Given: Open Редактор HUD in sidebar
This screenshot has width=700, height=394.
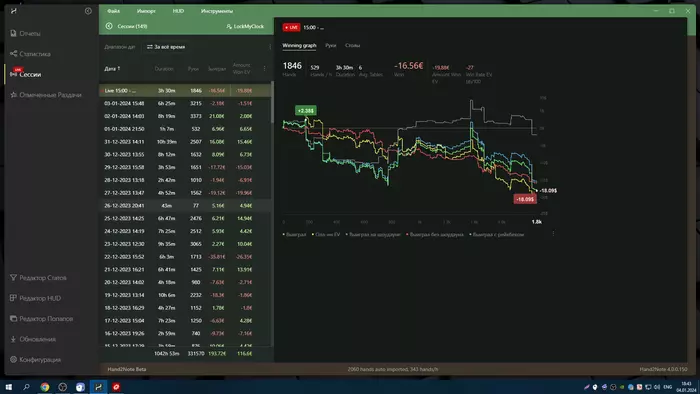Looking at the screenshot, I should [x=35, y=298].
